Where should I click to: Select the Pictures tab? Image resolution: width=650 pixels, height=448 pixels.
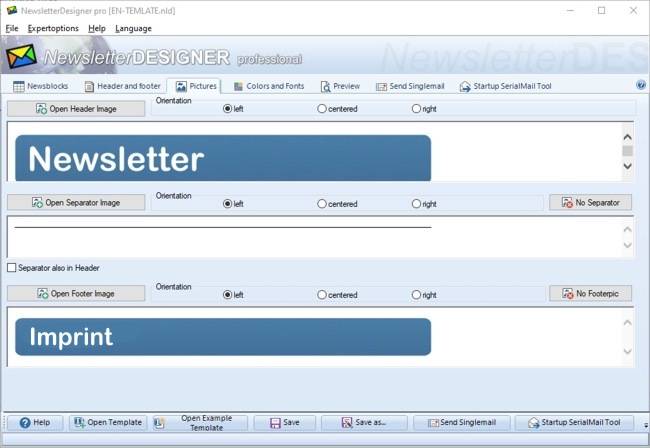pyautogui.click(x=194, y=86)
